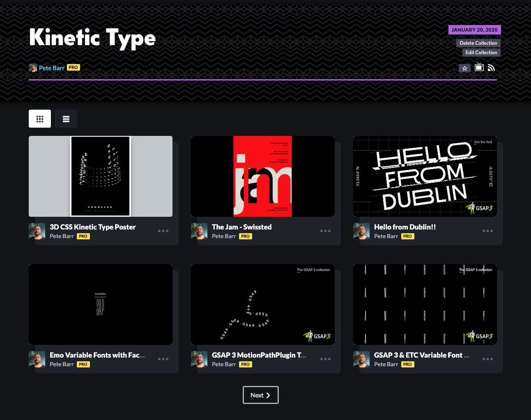
Task: Open the Emo Variable Fonts loading preview
Action: [x=100, y=304]
